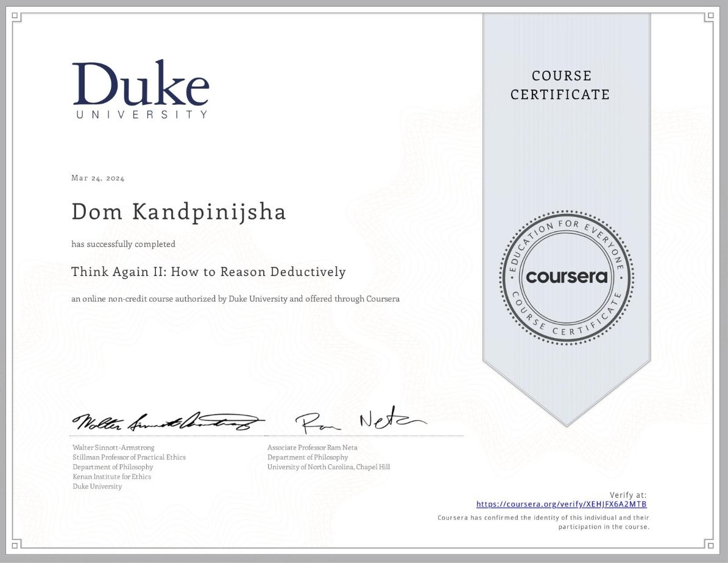Select the recipient name Dom Kandpinijsha
Viewport: 728px width, 563px height.
coord(178,212)
